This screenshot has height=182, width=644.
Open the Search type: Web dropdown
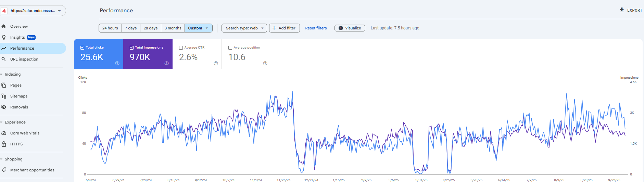[244, 28]
